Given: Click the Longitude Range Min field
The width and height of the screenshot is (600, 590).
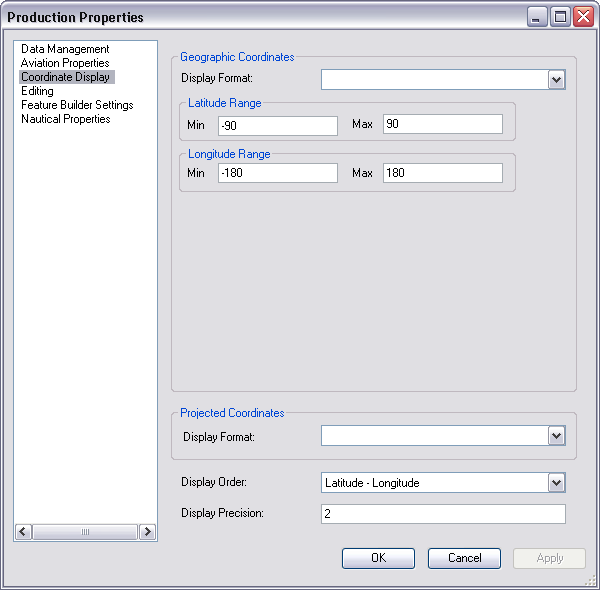Looking at the screenshot, I should (277, 173).
